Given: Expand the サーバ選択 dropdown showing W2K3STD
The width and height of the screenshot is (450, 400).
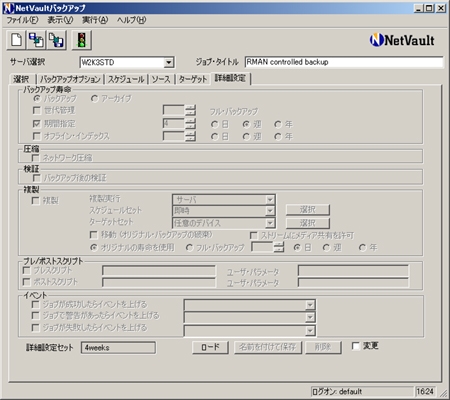Looking at the screenshot, I should [169, 62].
